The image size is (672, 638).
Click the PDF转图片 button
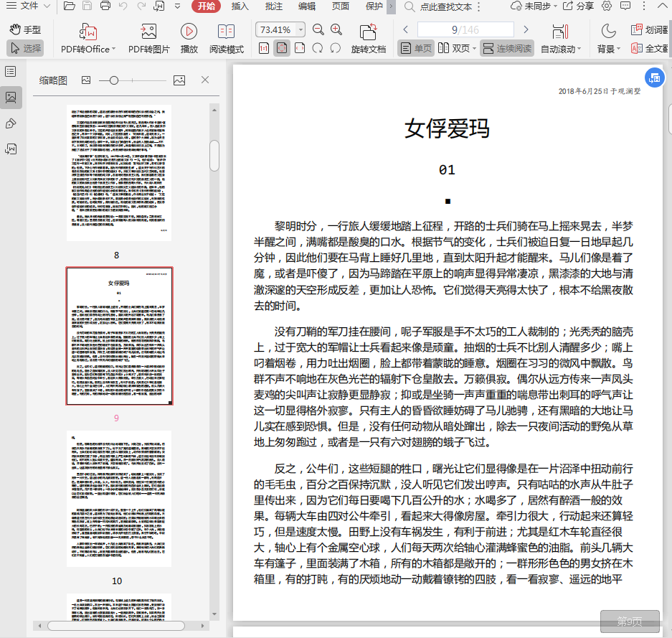pyautogui.click(x=149, y=38)
